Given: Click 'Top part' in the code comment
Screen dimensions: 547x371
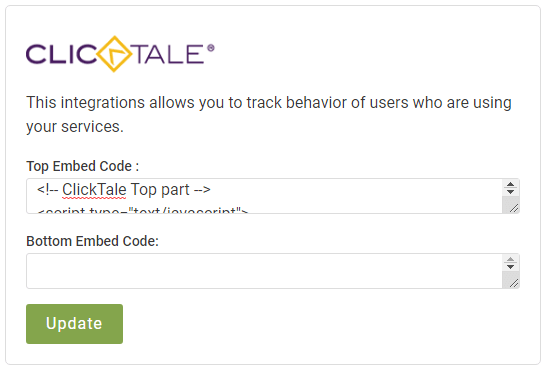Looking at the screenshot, I should [x=160, y=190].
